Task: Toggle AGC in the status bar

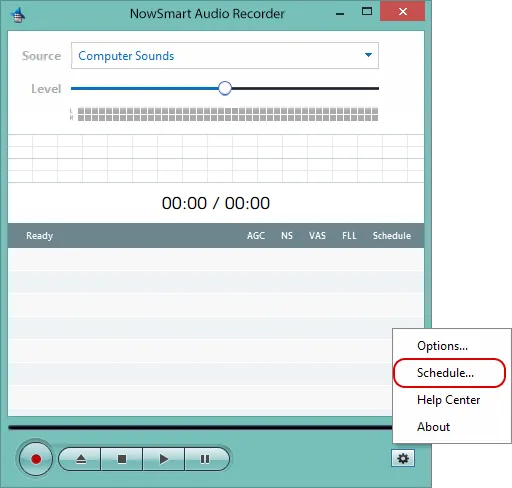Action: coord(256,236)
